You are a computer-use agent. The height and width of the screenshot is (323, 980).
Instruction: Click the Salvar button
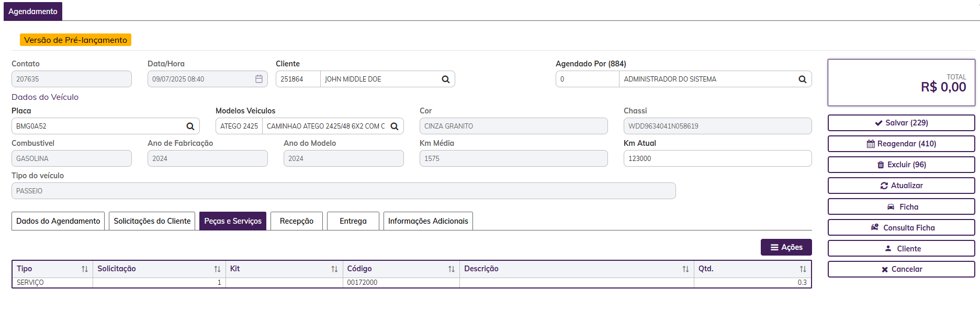[901, 123]
